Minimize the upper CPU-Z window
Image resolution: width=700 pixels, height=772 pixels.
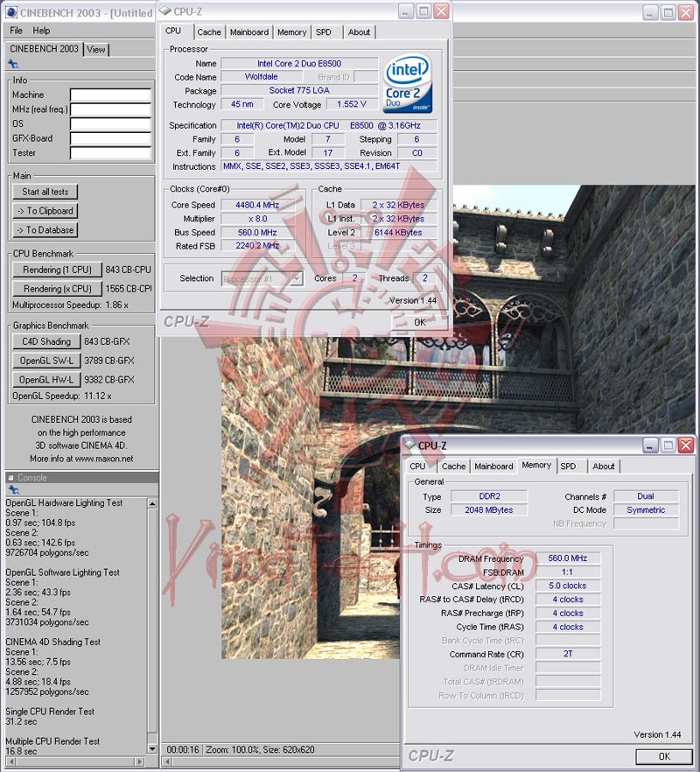[x=405, y=12]
